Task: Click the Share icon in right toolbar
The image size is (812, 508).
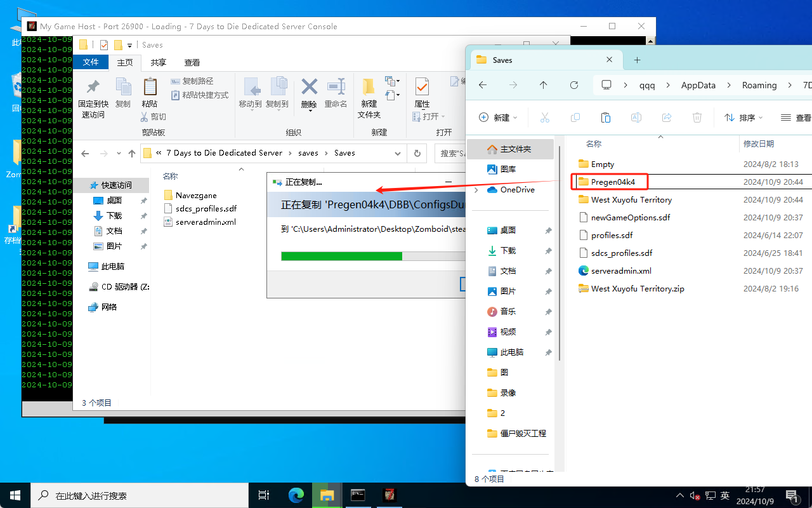Action: (x=667, y=117)
